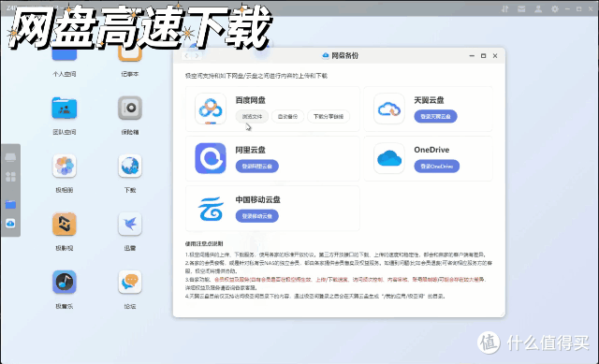Close the 网盘备份 window
Image resolution: width=599 pixels, height=364 pixels.
495,56
